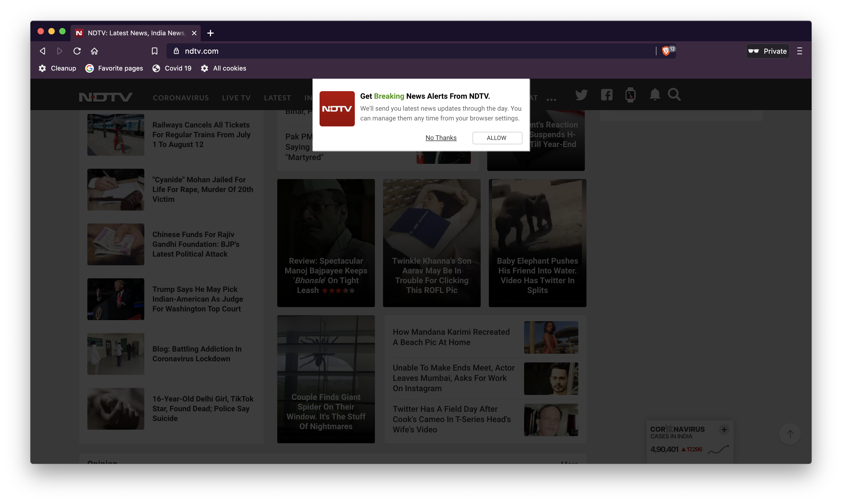Image resolution: width=842 pixels, height=504 pixels.
Task: Expand the Coronavirus cases widget plus
Action: pos(724,430)
